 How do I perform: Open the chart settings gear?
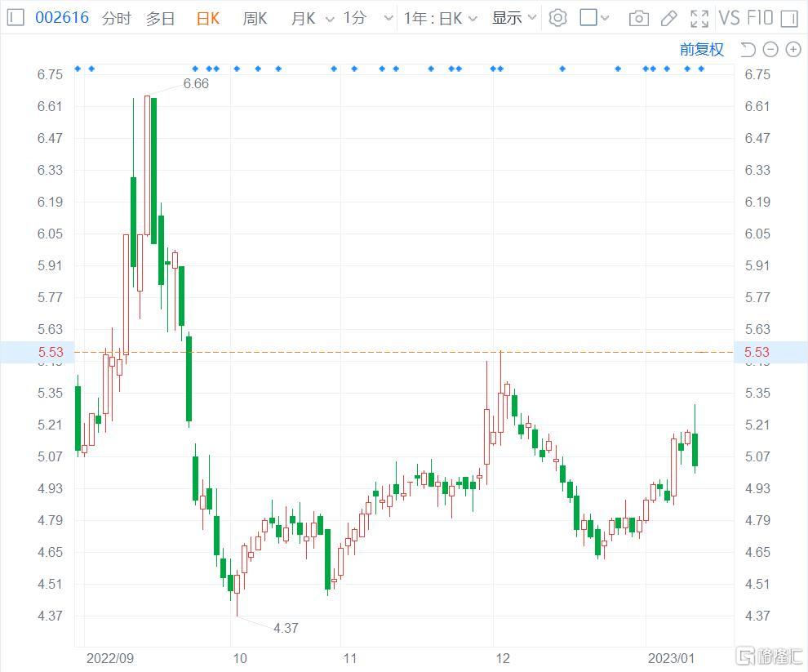pyautogui.click(x=557, y=18)
